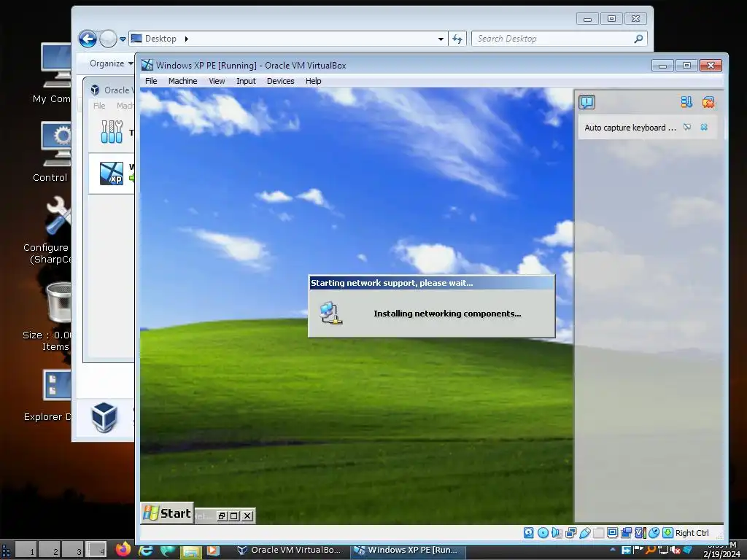This screenshot has width=747, height=560.
Task: Open the Input menu
Action: click(246, 81)
